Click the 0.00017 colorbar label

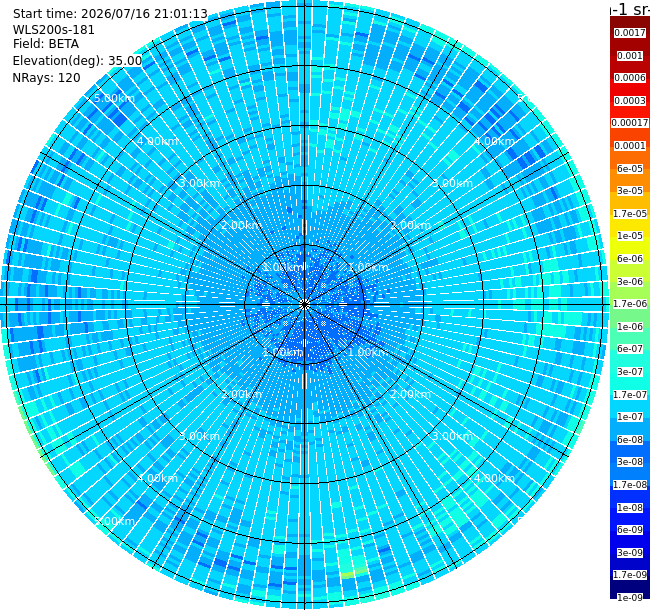630,123
